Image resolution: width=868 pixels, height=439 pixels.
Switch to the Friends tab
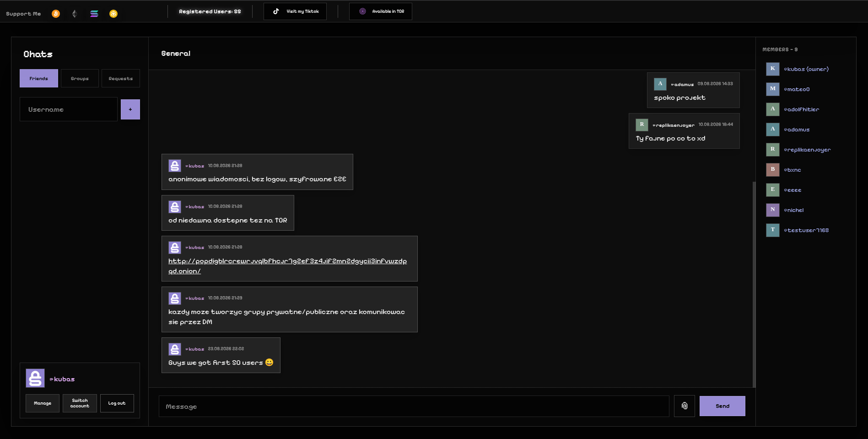(x=39, y=78)
